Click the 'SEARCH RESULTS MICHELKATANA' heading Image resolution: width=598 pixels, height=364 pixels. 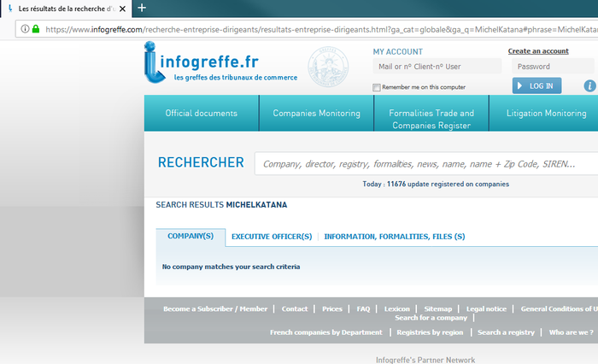pyautogui.click(x=221, y=205)
